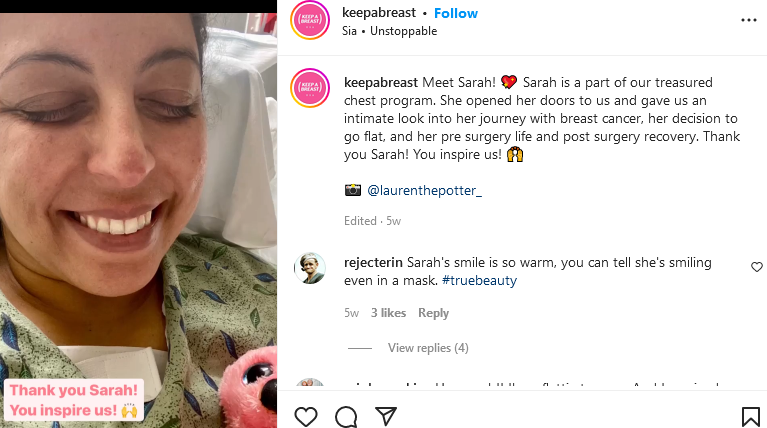This screenshot has width=767, height=428.
Task: Open the three-dot more options menu
Action: (x=749, y=19)
